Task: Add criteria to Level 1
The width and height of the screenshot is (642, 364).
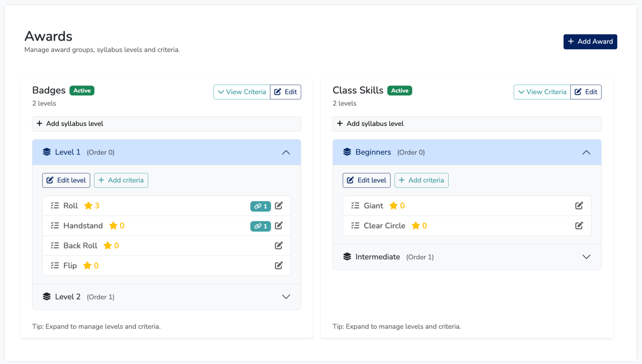Action: click(x=121, y=180)
